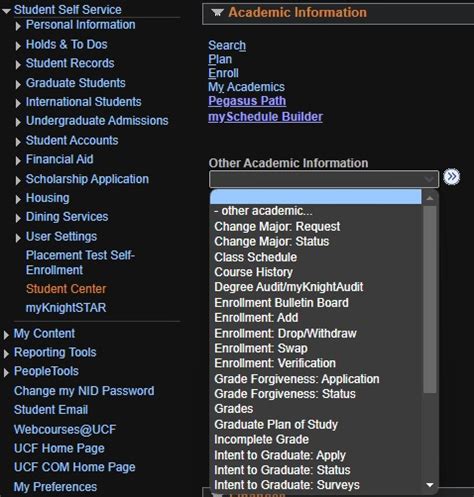This screenshot has height=497, width=474.
Task: Click the dropdown list scrollbar thumb
Action: [x=430, y=299]
